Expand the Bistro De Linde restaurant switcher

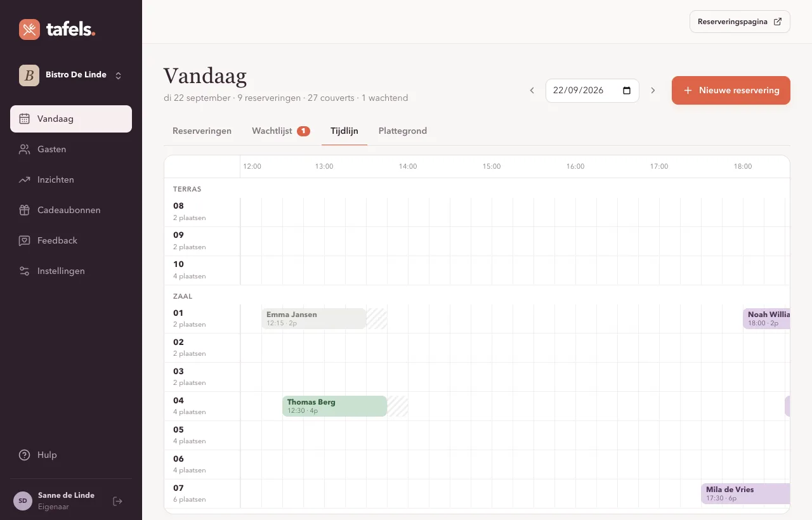pyautogui.click(x=118, y=75)
